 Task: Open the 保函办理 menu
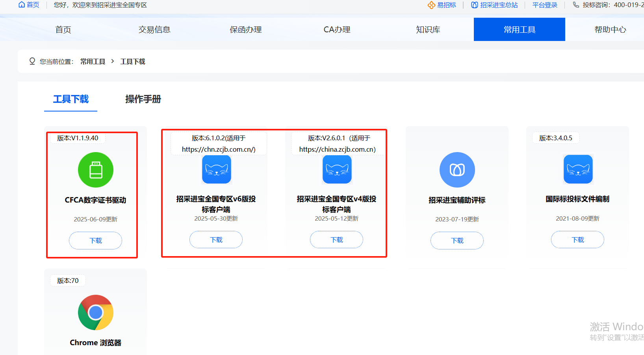tap(246, 30)
